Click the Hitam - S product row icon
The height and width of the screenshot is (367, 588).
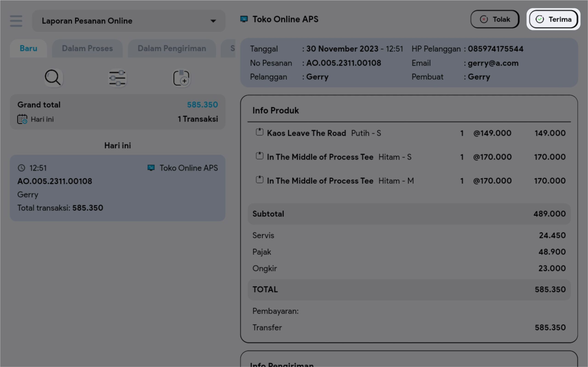pos(260,156)
